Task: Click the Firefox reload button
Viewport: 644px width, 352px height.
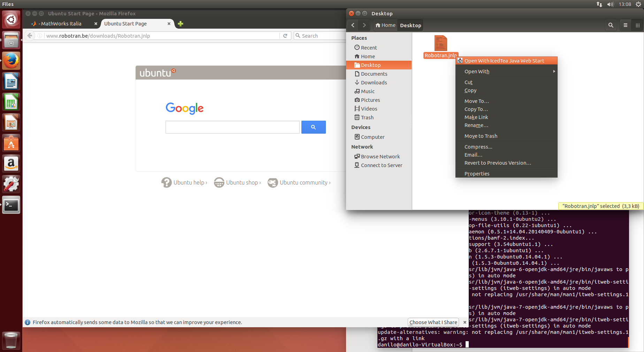Action: click(x=285, y=36)
